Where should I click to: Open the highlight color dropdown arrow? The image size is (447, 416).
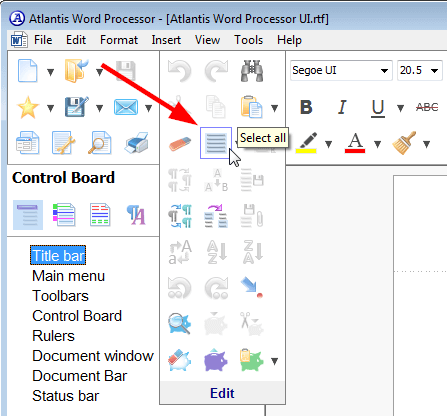click(x=328, y=144)
